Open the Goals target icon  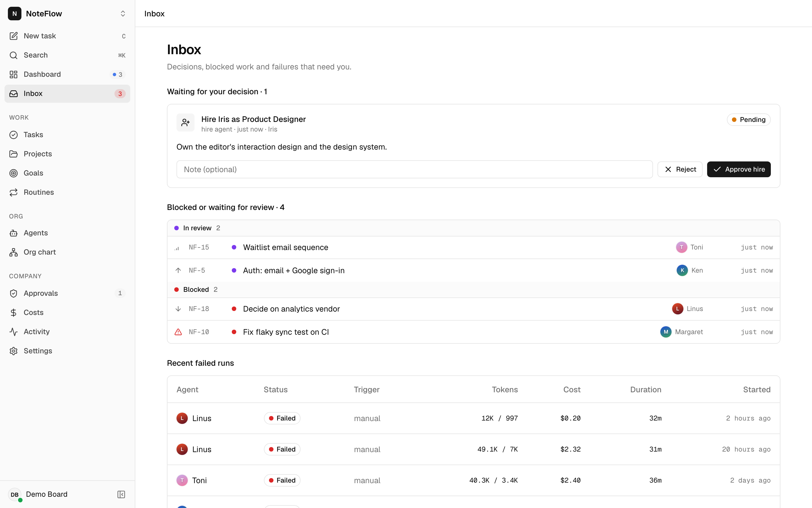tap(14, 173)
